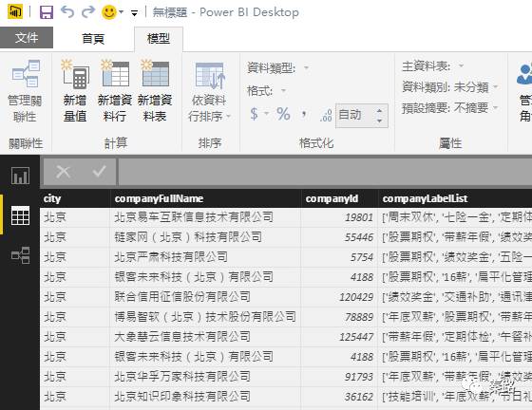Save the file with the floppy icon

coord(47,12)
